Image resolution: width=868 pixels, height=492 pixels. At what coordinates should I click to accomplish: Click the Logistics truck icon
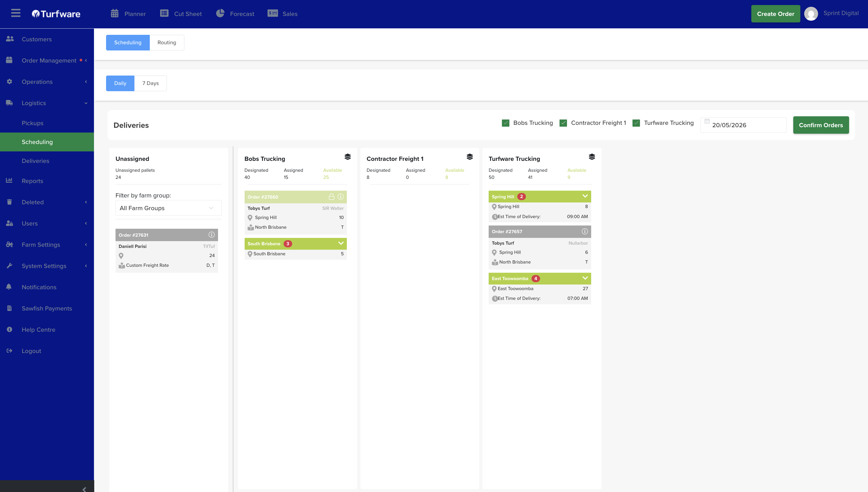coord(9,103)
